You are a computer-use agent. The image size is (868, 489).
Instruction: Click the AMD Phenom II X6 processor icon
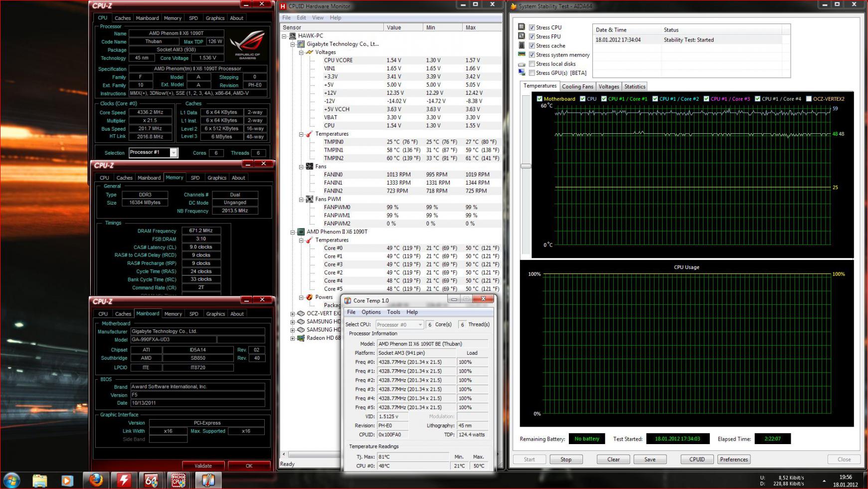click(301, 232)
